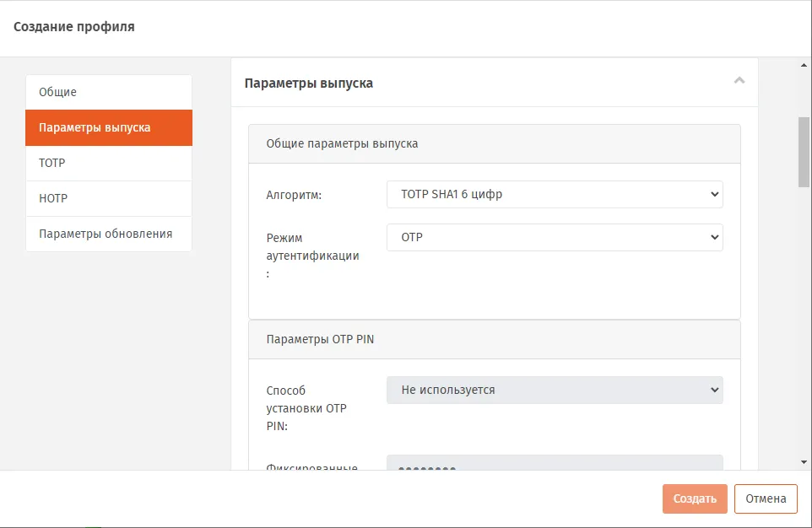Viewport: 812px width, 528px height.
Task: Collapse the Параметры выпуска section chevron
Action: coord(739,81)
